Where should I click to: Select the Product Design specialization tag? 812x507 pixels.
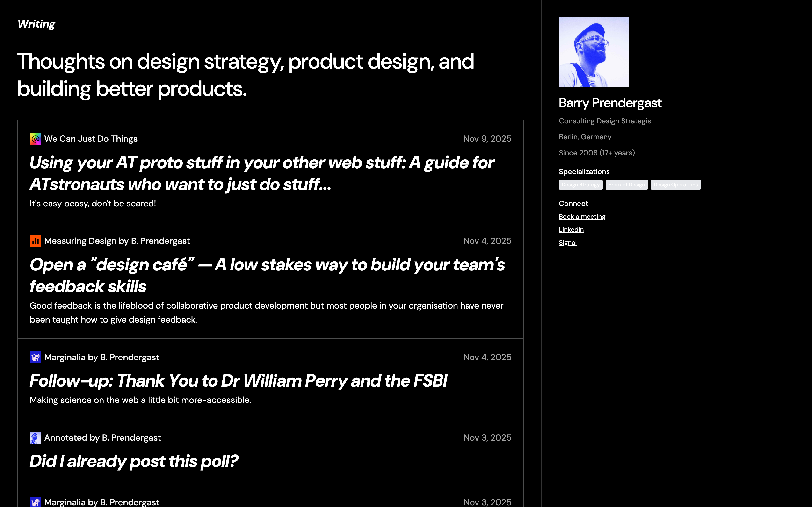tap(626, 185)
